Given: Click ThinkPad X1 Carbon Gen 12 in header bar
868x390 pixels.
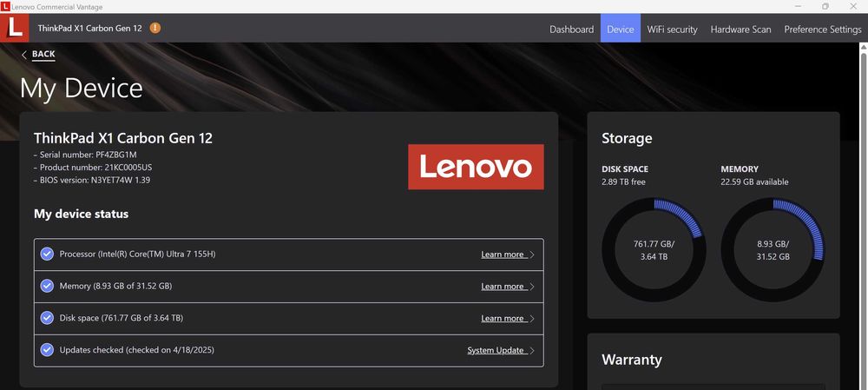Looking at the screenshot, I should 89,29.
